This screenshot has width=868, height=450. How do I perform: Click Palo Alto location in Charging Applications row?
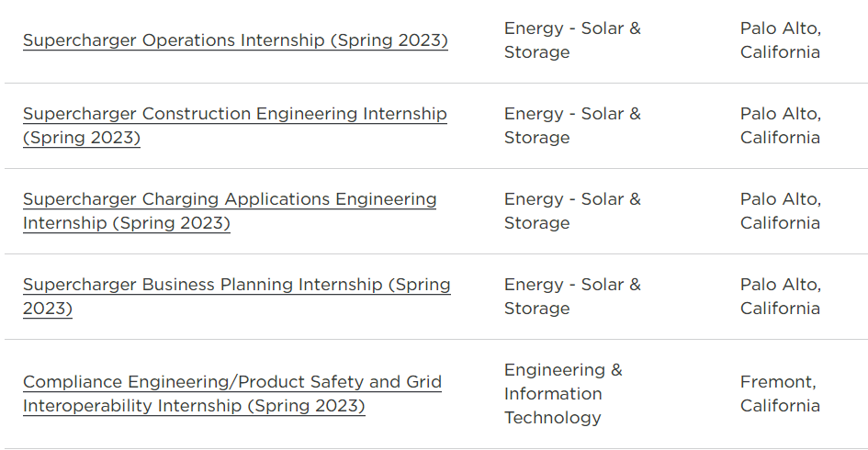tap(781, 211)
